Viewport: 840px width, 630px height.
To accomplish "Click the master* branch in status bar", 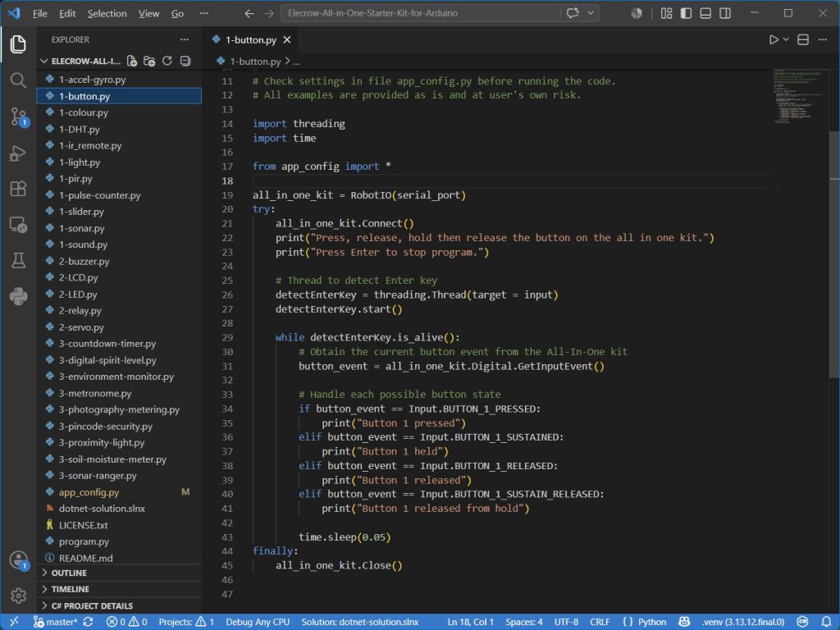I will point(55,622).
